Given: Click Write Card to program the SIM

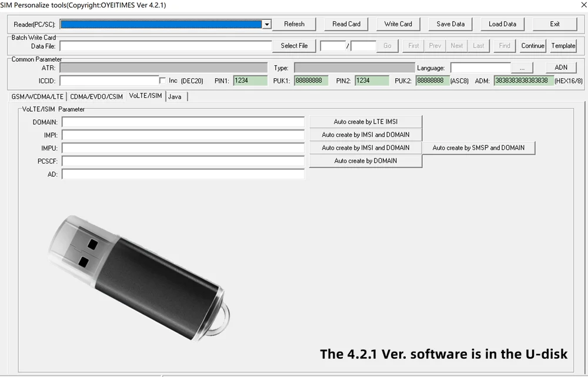Looking at the screenshot, I should pyautogui.click(x=398, y=24).
